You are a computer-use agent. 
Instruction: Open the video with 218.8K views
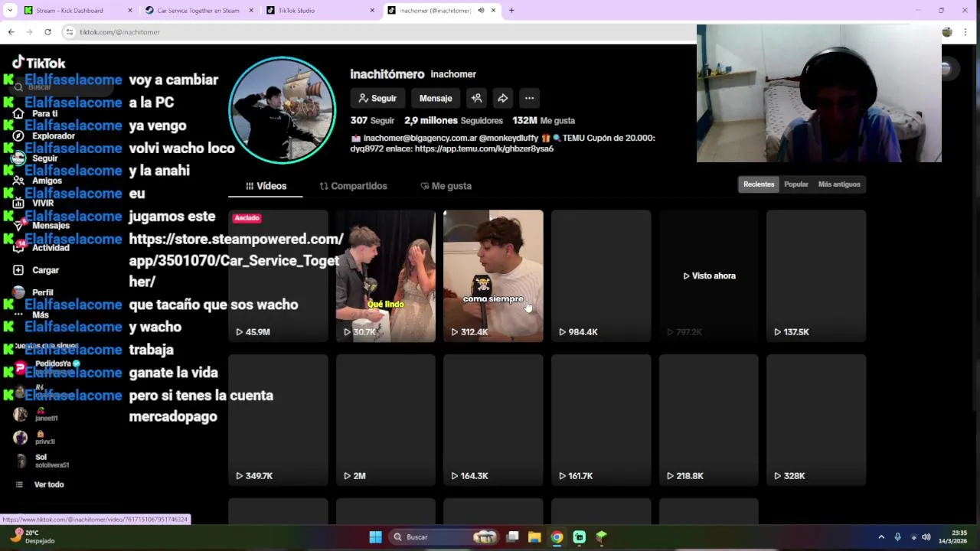coord(709,419)
